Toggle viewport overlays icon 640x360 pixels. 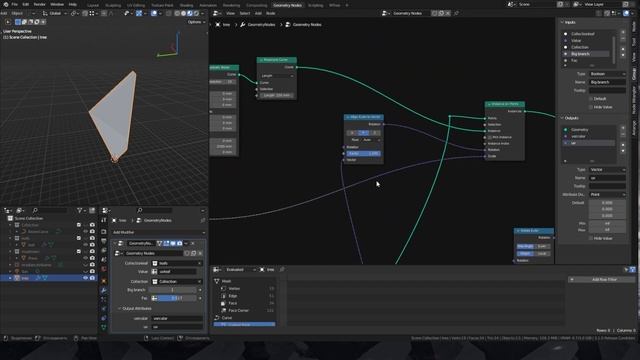154,13
